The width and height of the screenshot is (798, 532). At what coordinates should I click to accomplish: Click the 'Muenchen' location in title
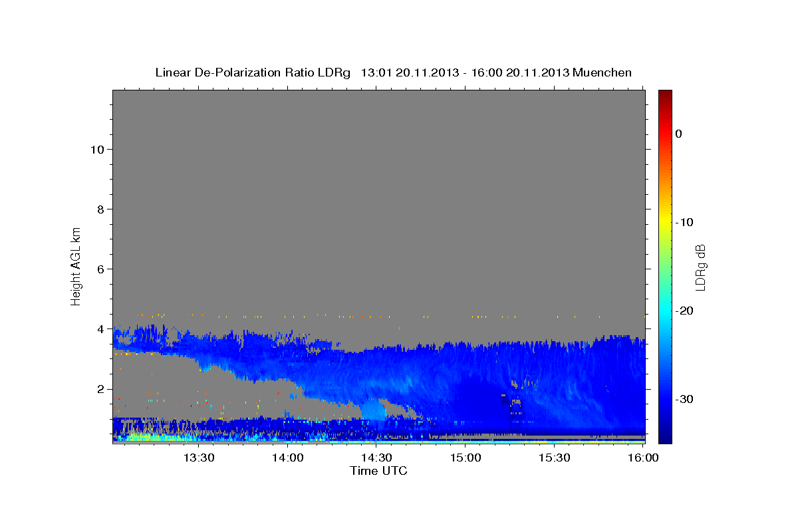603,72
